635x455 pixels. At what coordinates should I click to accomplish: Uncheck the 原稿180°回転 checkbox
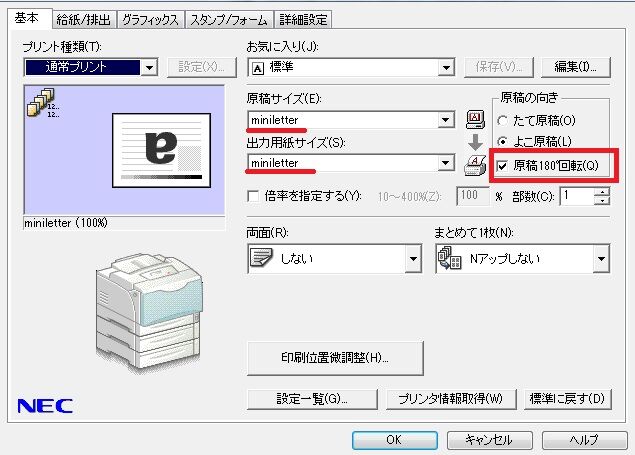coord(502,166)
